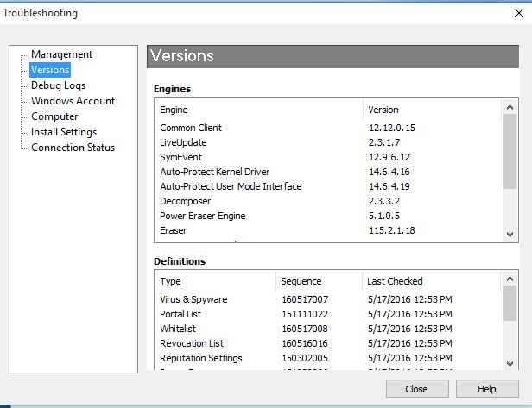
Task: Click the Sequence column header
Action: click(x=319, y=281)
